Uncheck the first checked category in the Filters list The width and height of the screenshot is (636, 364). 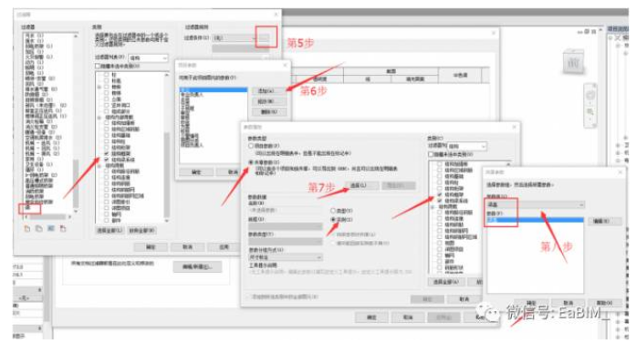pos(106,153)
